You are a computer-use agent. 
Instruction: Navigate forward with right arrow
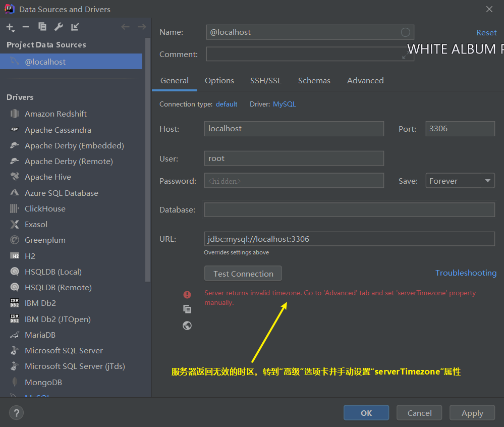pos(142,27)
